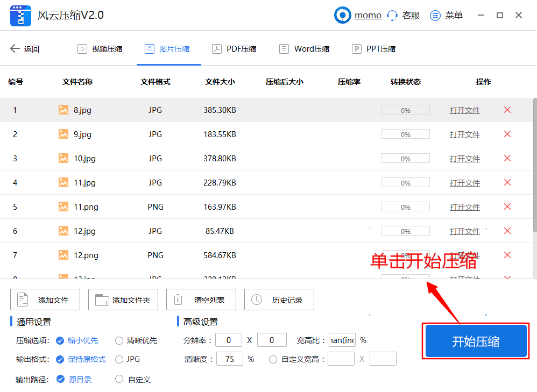
Task: Click the 0% progress bar for 10.jpg
Action: pos(405,158)
